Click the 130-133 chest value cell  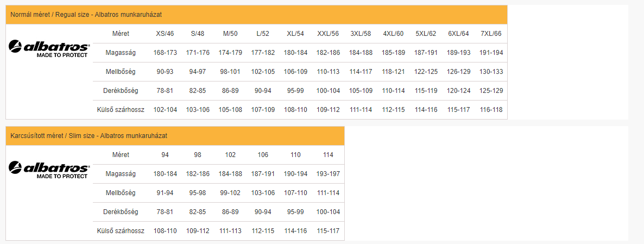491,72
